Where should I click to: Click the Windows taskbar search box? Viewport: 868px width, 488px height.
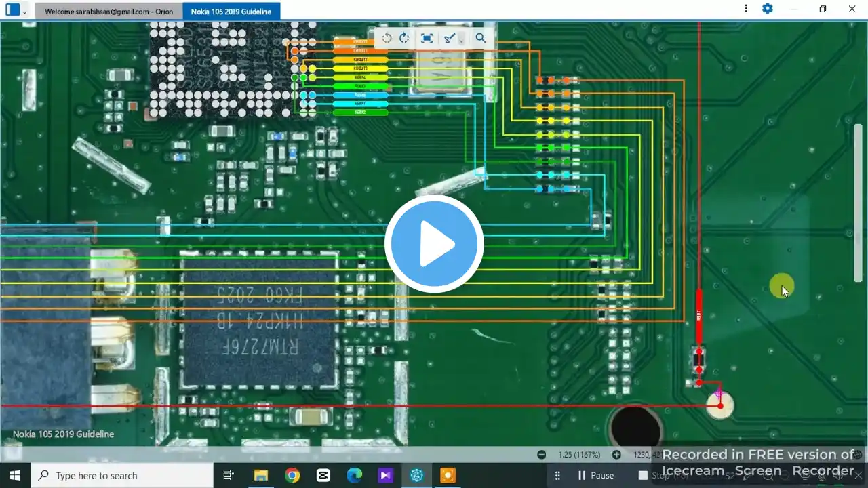pos(123,476)
